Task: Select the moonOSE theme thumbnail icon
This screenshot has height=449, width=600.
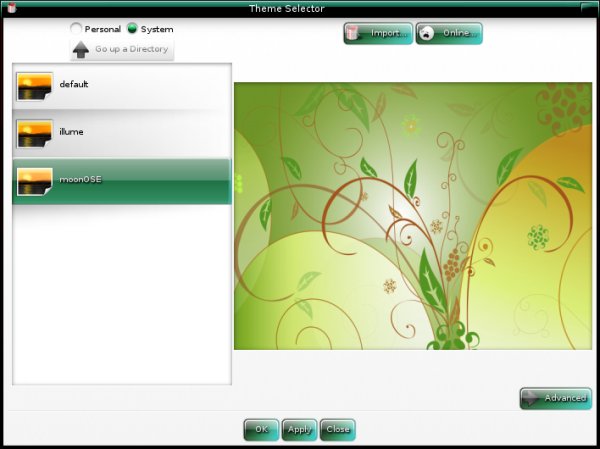Action: pyautogui.click(x=34, y=181)
